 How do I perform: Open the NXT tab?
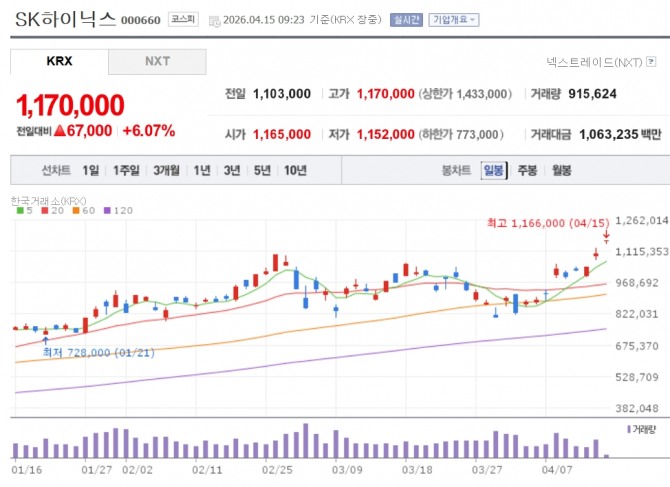coord(157,61)
